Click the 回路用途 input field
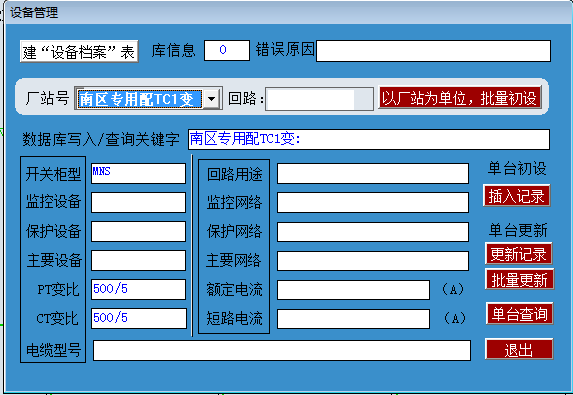Viewport: 573px width, 395px height. click(x=373, y=173)
